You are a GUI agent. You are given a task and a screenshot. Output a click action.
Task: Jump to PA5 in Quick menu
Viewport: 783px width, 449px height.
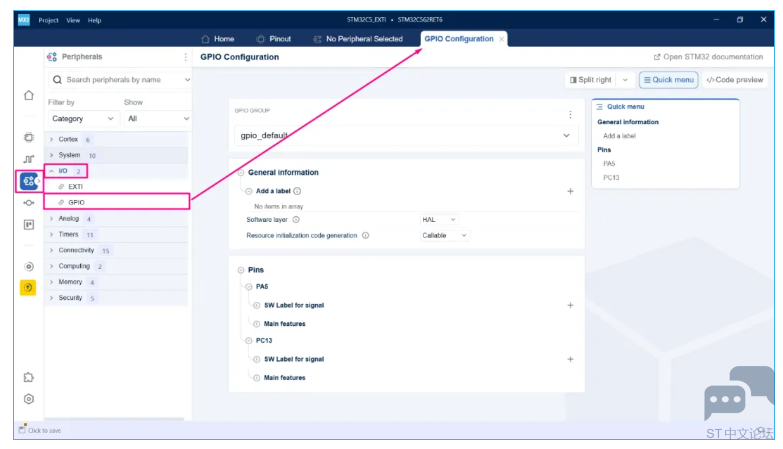click(x=609, y=164)
